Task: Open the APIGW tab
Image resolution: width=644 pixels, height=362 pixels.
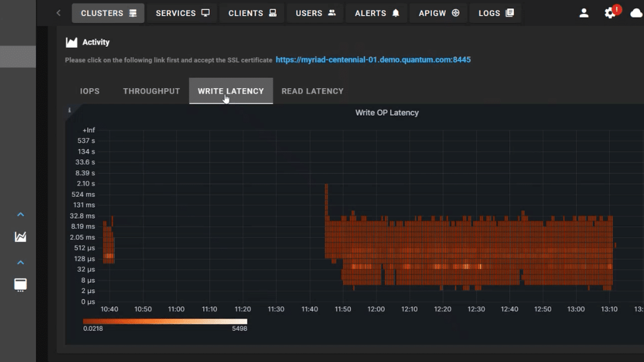Action: coord(439,13)
